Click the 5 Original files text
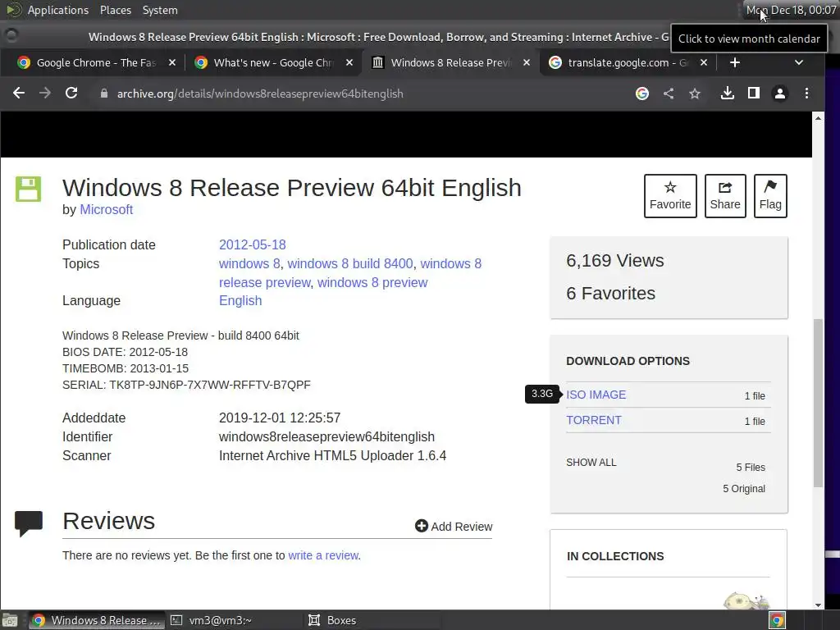The height and width of the screenshot is (630, 840). coord(744,489)
